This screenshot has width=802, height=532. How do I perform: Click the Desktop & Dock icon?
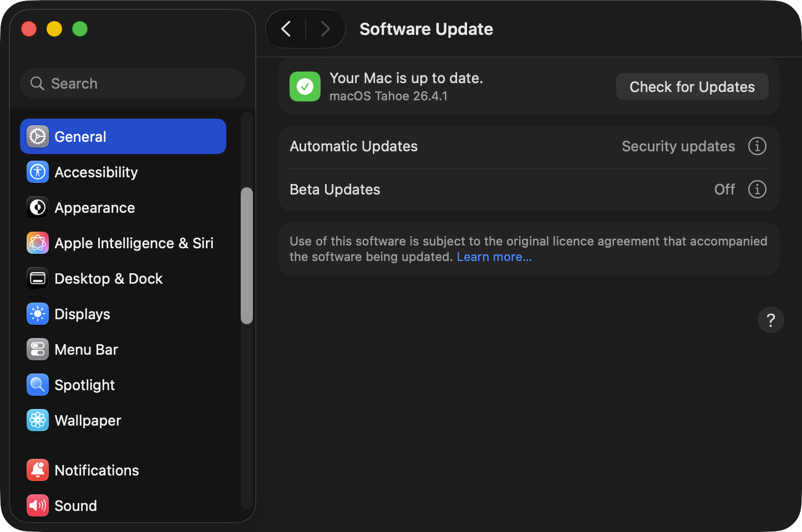(x=38, y=278)
